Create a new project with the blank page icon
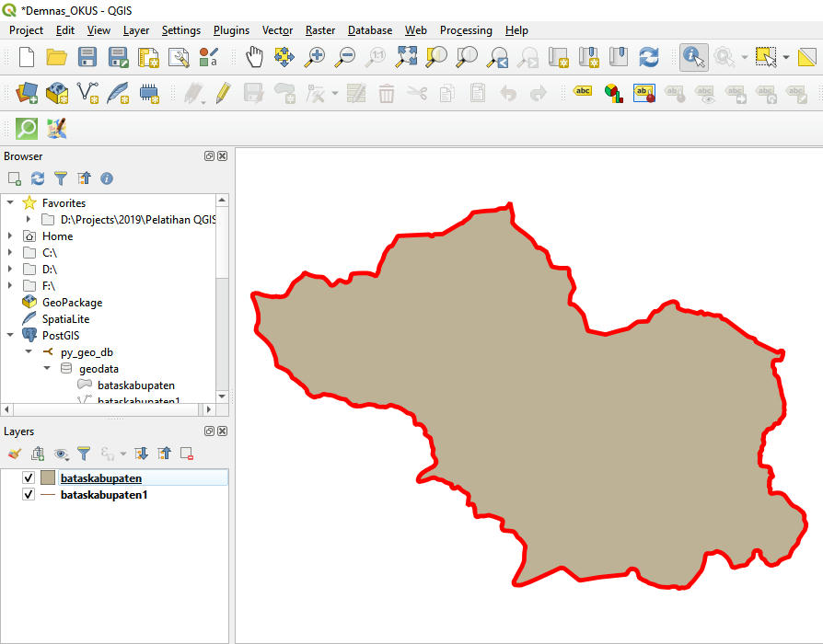The width and height of the screenshot is (823, 644). pyautogui.click(x=27, y=57)
